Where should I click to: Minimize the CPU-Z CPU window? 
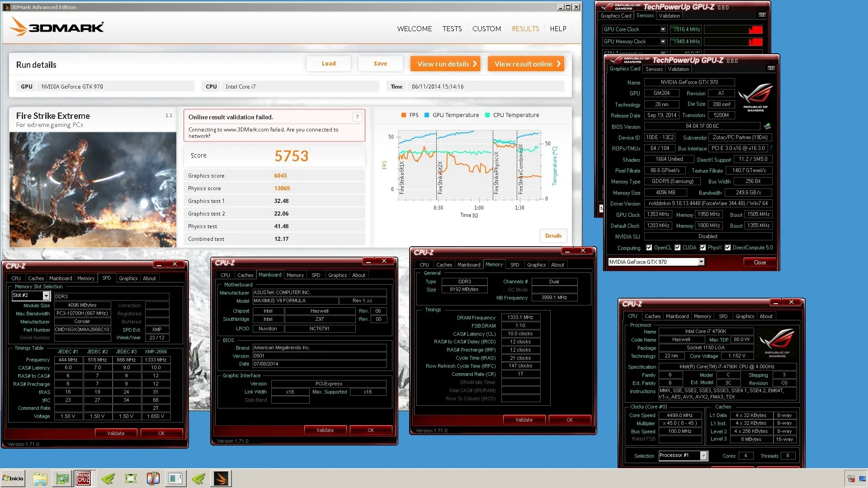coord(776,302)
